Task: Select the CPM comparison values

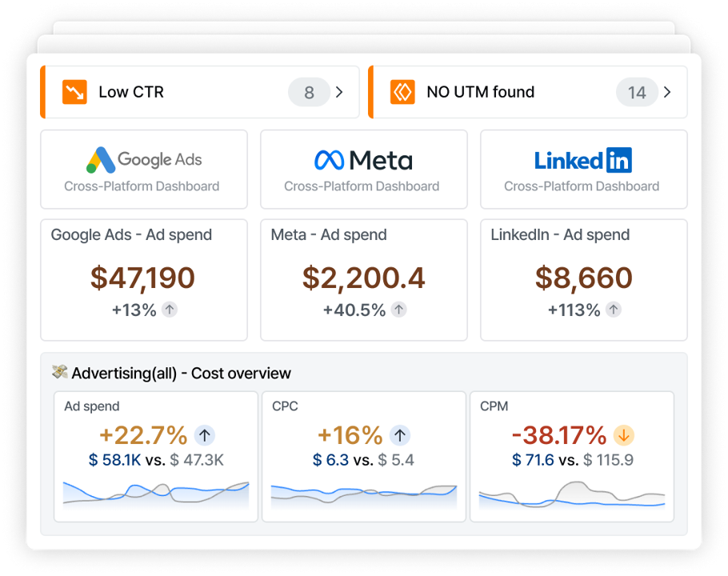Action: pos(572,460)
